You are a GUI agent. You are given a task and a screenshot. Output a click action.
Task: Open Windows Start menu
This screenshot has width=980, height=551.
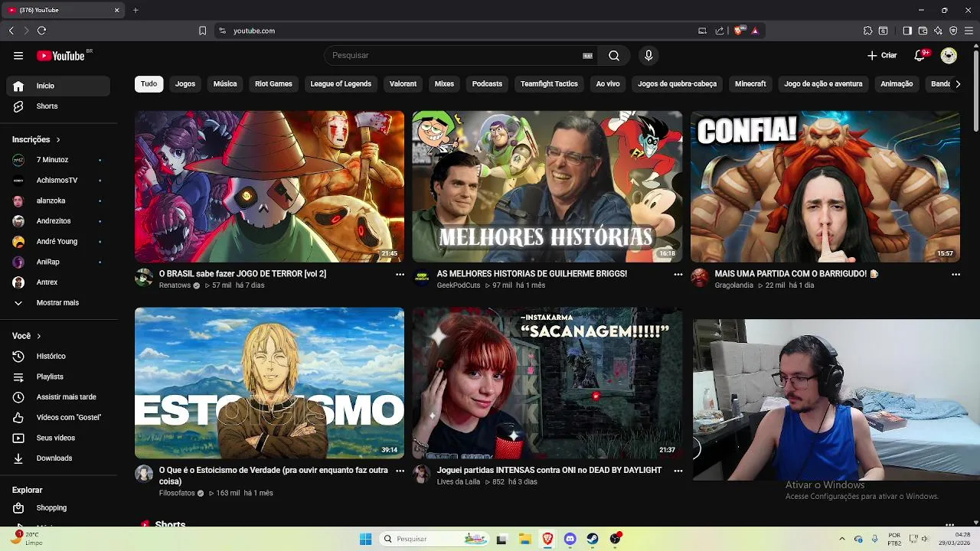point(365,539)
